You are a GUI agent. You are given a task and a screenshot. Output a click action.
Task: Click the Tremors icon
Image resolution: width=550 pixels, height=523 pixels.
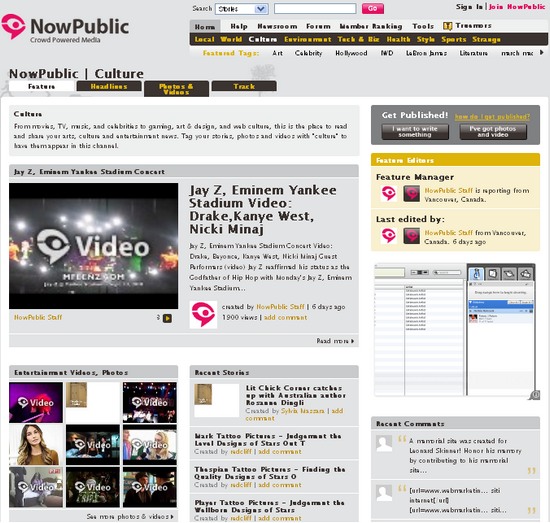447,26
